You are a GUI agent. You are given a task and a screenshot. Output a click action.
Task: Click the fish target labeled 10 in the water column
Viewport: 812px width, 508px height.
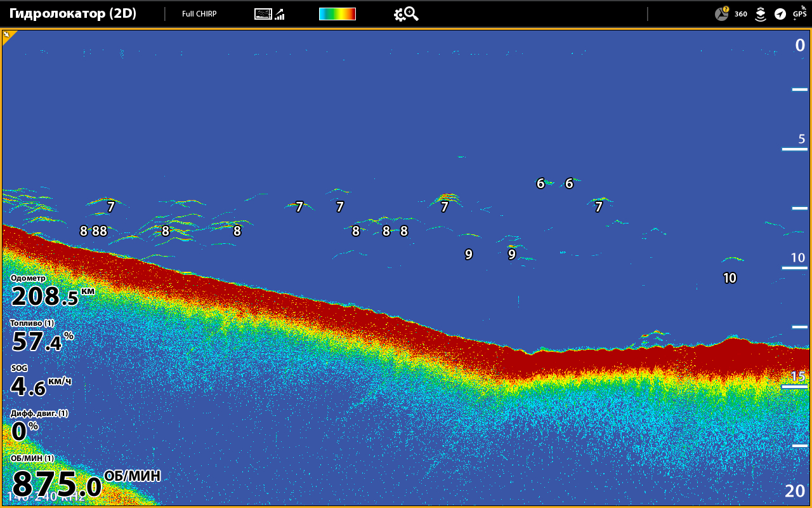pyautogui.click(x=730, y=277)
